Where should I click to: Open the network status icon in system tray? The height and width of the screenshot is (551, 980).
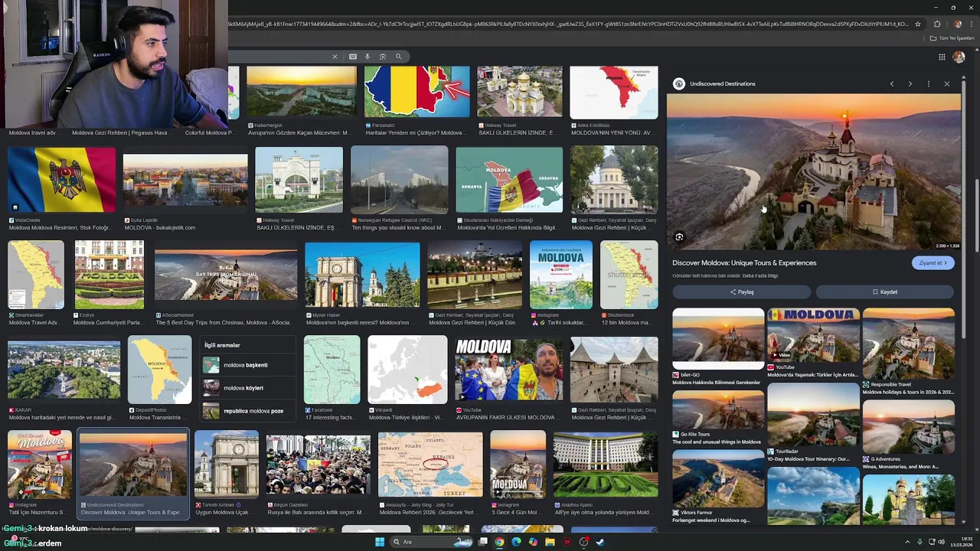930,542
